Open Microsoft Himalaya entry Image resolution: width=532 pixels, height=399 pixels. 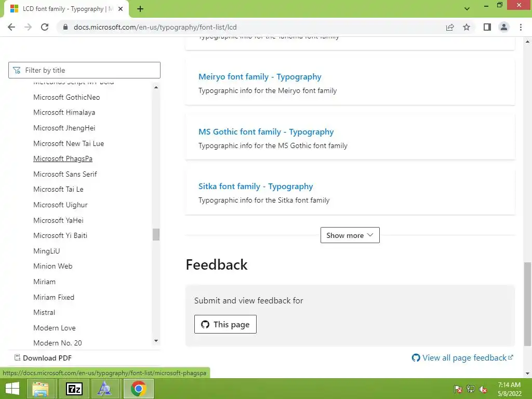coord(64,112)
